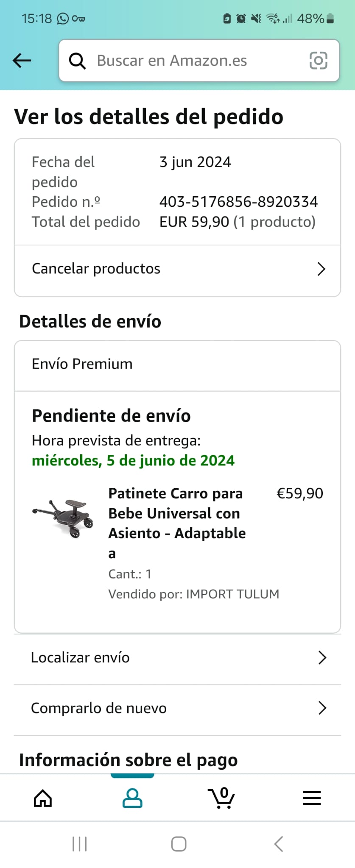Image resolution: width=355 pixels, height=868 pixels.
Task: Tap Android recent apps button
Action: click(79, 844)
